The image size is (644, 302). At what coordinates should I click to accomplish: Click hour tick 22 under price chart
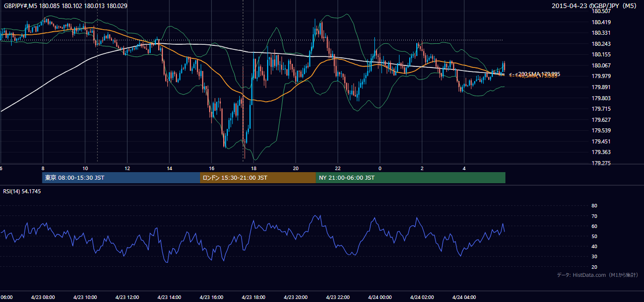click(x=338, y=168)
